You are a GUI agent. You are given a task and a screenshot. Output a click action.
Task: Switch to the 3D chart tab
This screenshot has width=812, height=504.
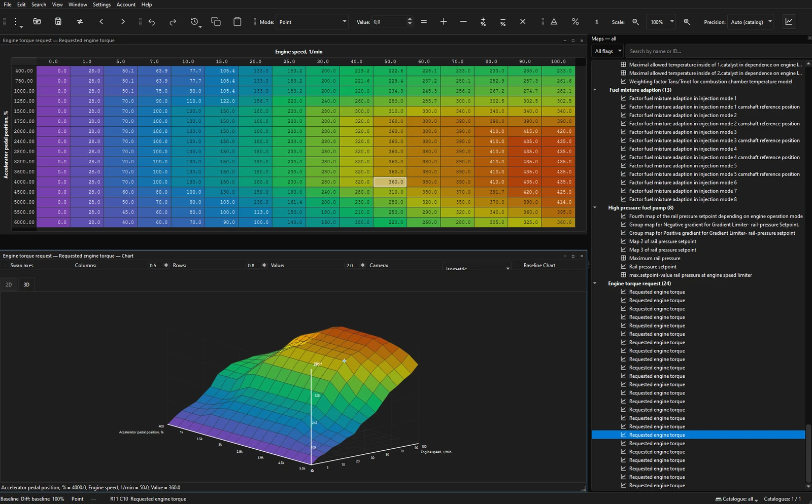click(x=26, y=284)
